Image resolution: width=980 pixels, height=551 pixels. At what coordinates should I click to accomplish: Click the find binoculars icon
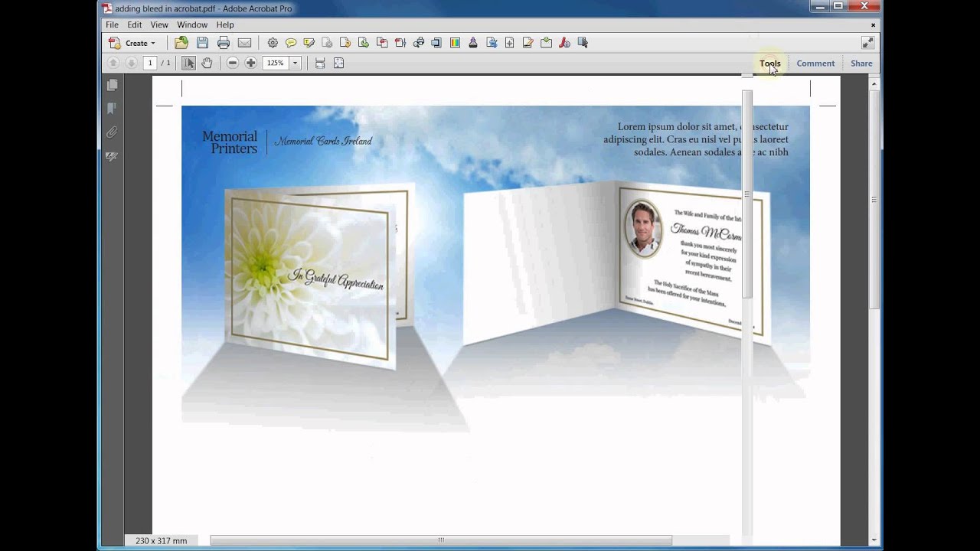coord(419,43)
